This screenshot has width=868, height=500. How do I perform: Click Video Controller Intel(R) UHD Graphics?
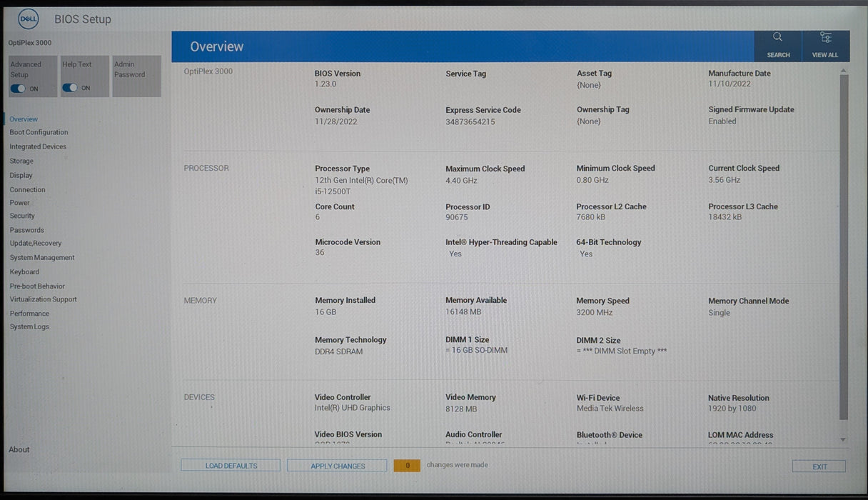(x=353, y=408)
